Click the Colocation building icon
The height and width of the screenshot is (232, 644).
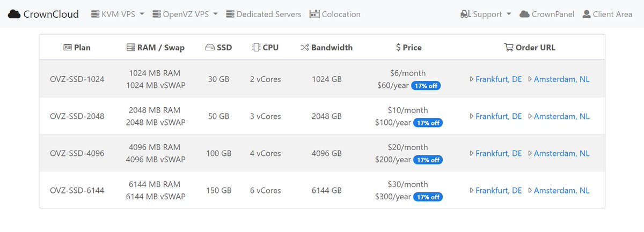click(x=314, y=14)
